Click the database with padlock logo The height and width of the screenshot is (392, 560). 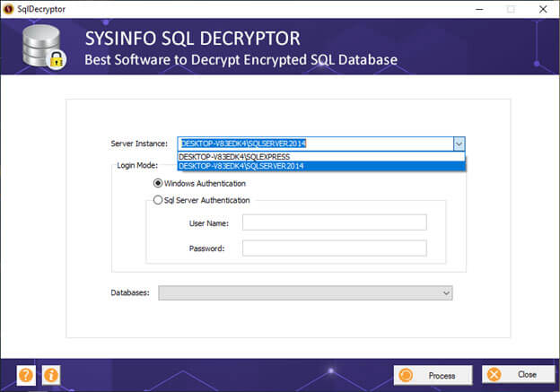pos(44,47)
